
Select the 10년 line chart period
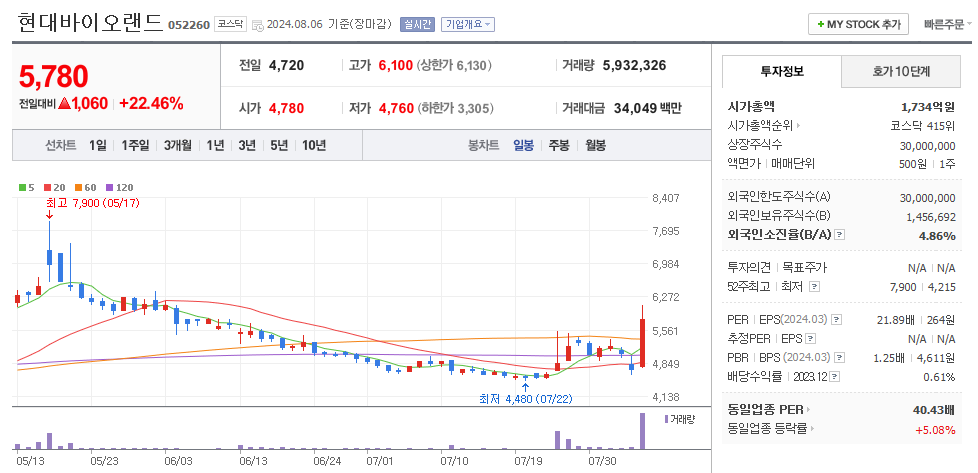tap(314, 145)
